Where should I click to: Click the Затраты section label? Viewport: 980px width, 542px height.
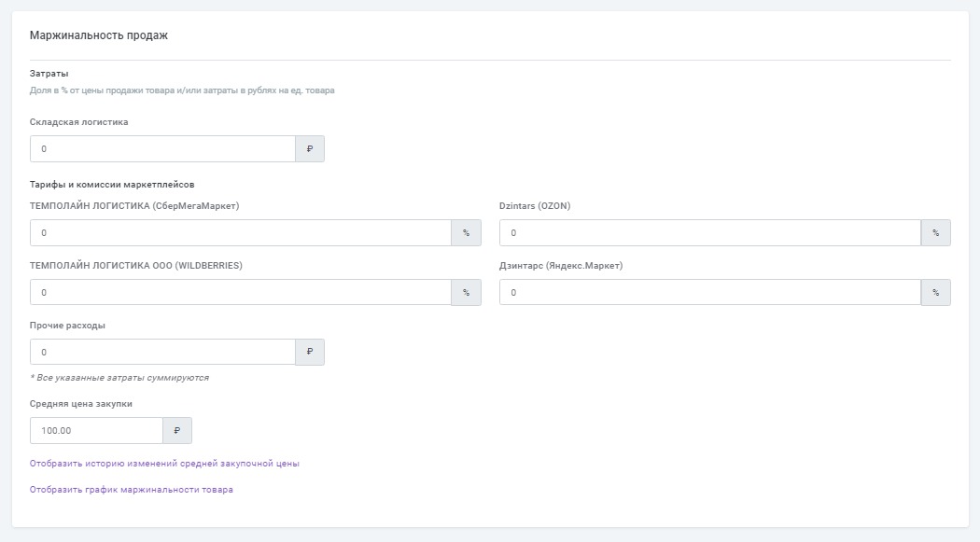49,74
